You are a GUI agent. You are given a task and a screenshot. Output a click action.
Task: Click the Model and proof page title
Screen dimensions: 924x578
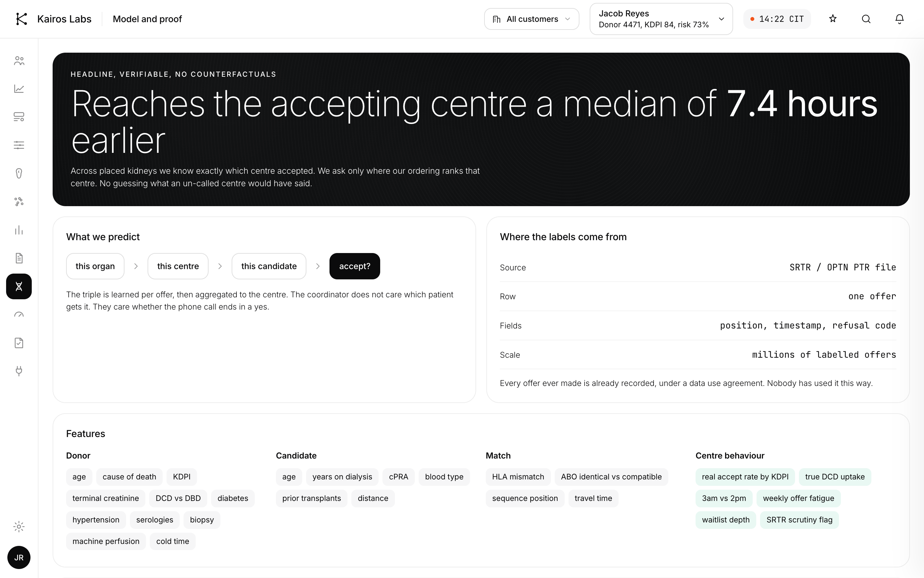click(x=147, y=19)
